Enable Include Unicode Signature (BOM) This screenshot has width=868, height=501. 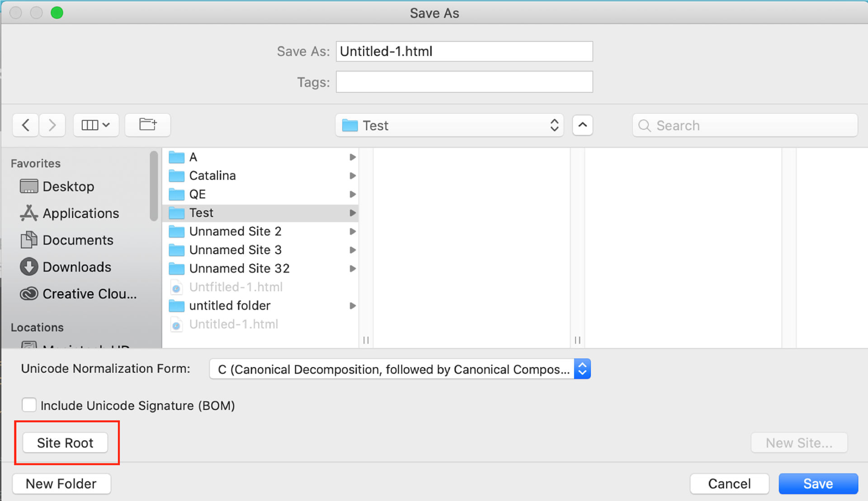29,405
